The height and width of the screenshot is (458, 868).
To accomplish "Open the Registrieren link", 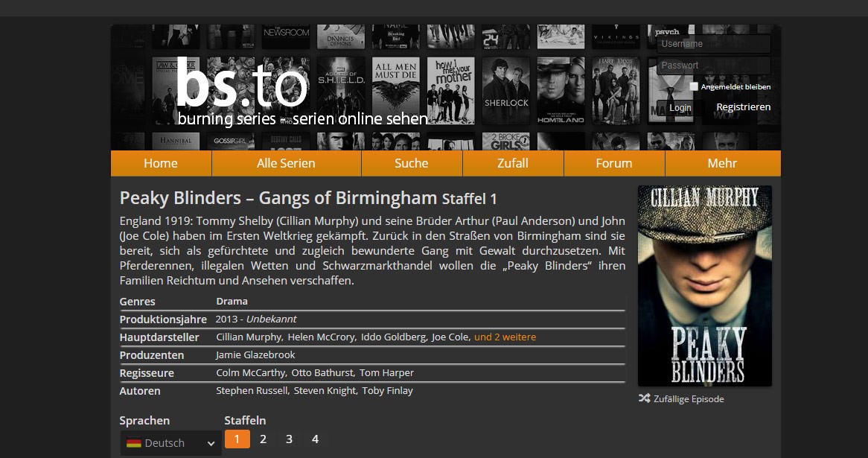I will point(744,107).
